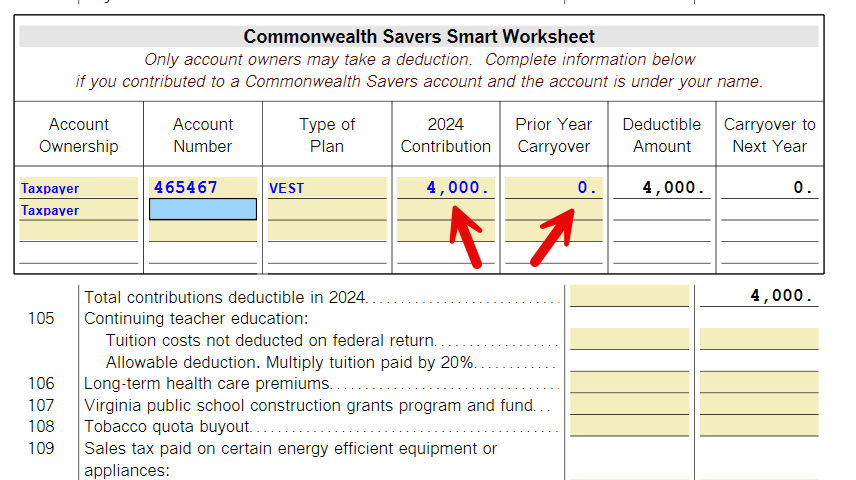
Task: Click the 2024 Contribution column header
Action: (x=445, y=135)
